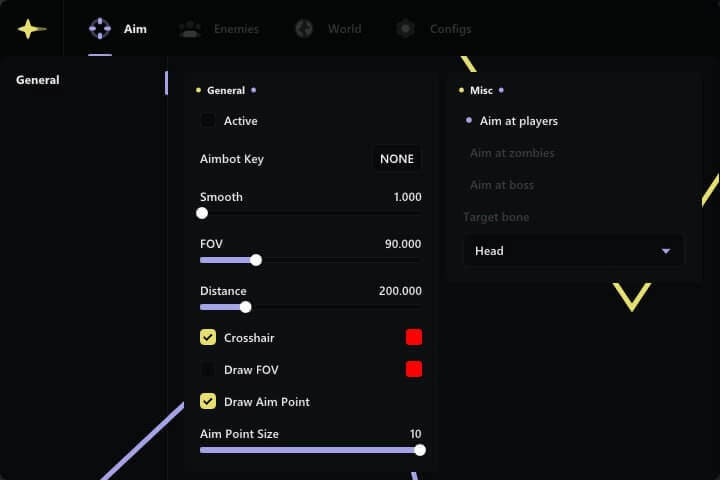
Task: Enable the Active checkbox
Action: (x=208, y=121)
